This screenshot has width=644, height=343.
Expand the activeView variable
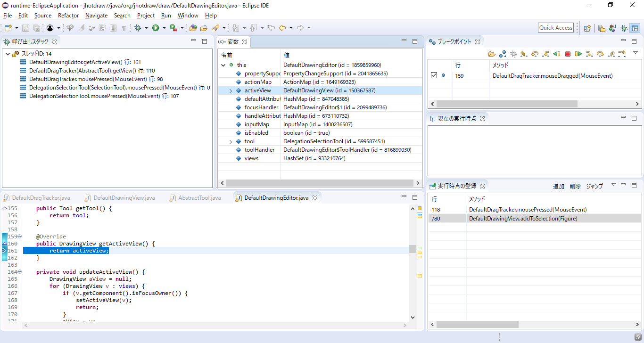coord(231,90)
